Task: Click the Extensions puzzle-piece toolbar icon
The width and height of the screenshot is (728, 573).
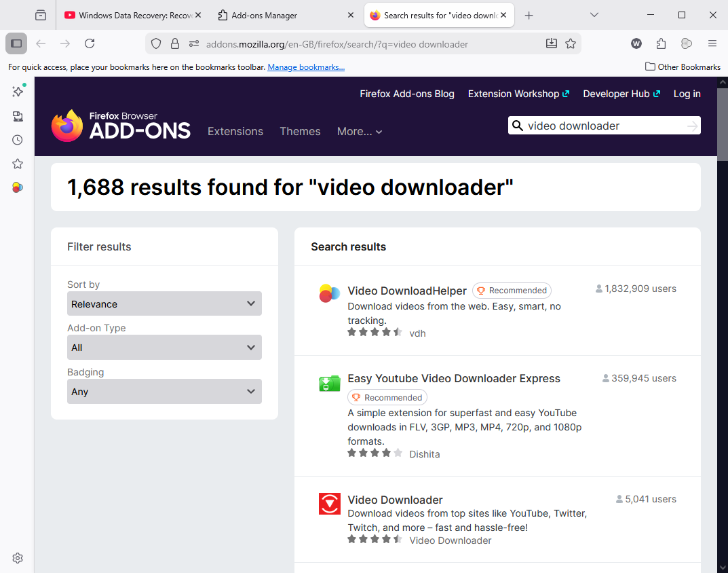Action: pos(661,43)
